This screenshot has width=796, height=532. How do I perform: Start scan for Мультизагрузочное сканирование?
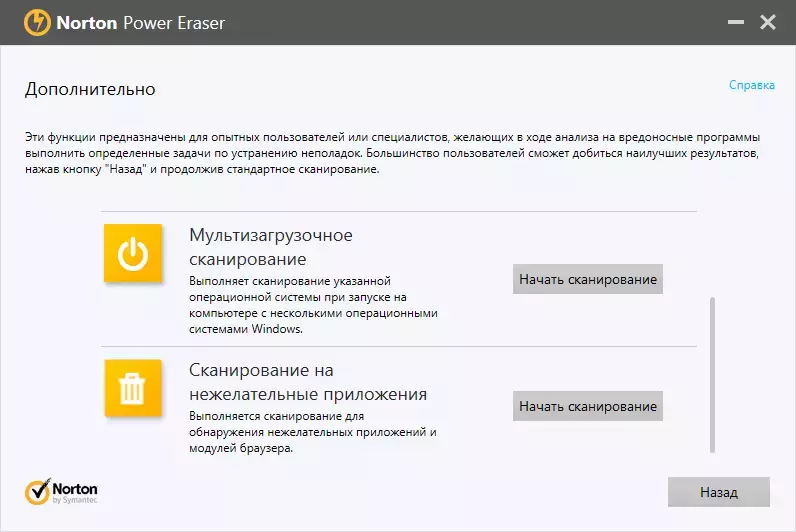(588, 279)
